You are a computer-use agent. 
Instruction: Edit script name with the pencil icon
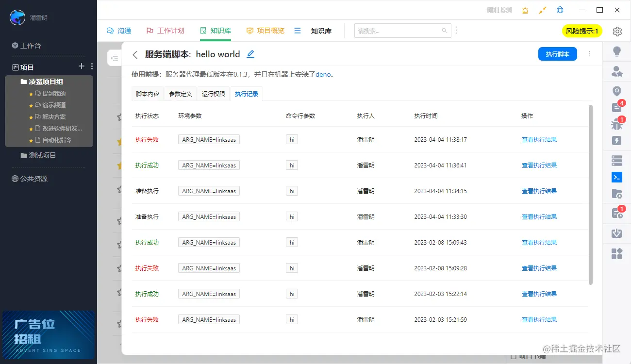coord(250,54)
